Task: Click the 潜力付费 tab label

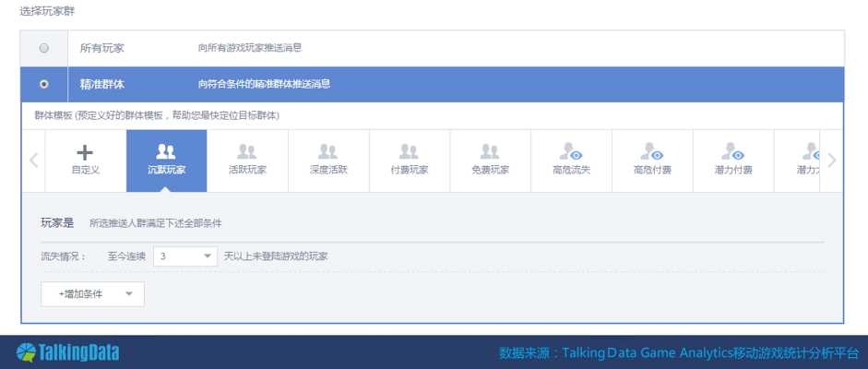Action: 733,170
